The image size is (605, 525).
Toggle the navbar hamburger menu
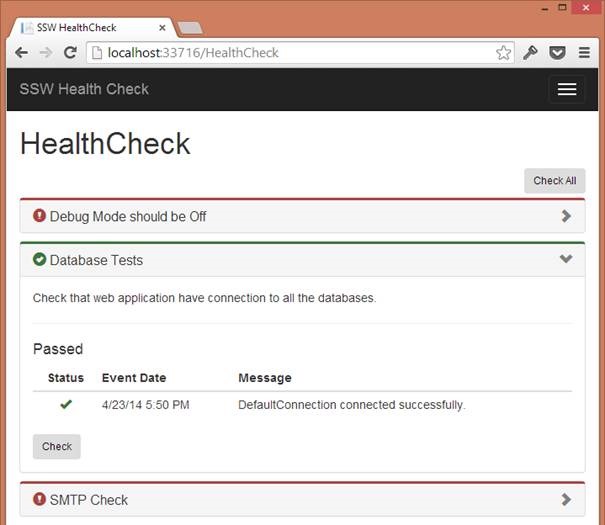click(566, 89)
